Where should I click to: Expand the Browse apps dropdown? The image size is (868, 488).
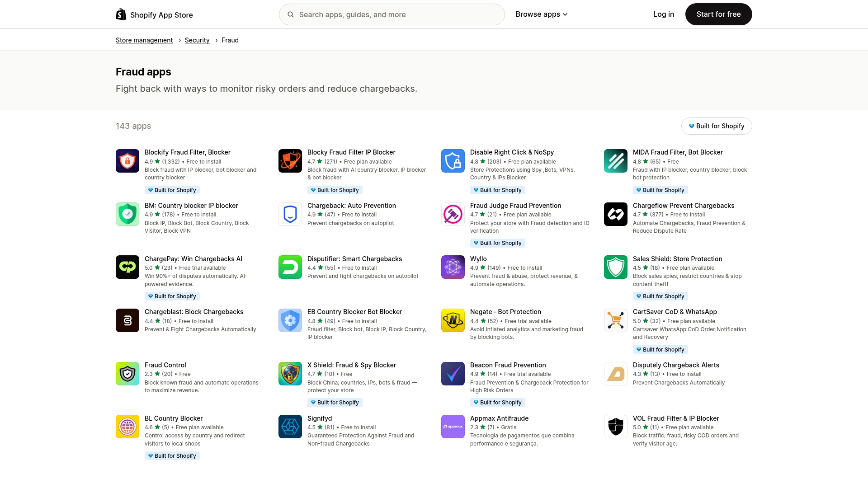[542, 14]
